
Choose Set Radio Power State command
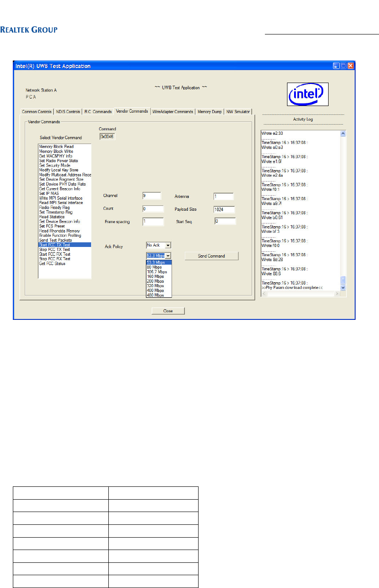65,161
